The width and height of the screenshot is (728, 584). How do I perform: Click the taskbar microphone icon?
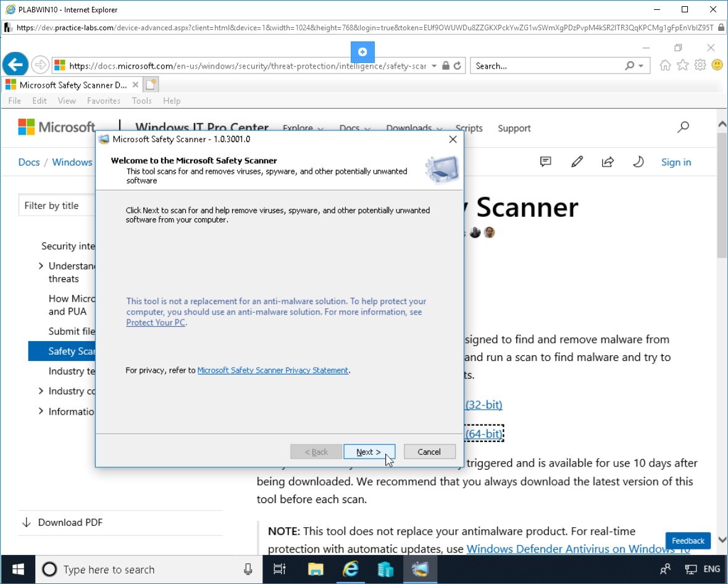(248, 569)
